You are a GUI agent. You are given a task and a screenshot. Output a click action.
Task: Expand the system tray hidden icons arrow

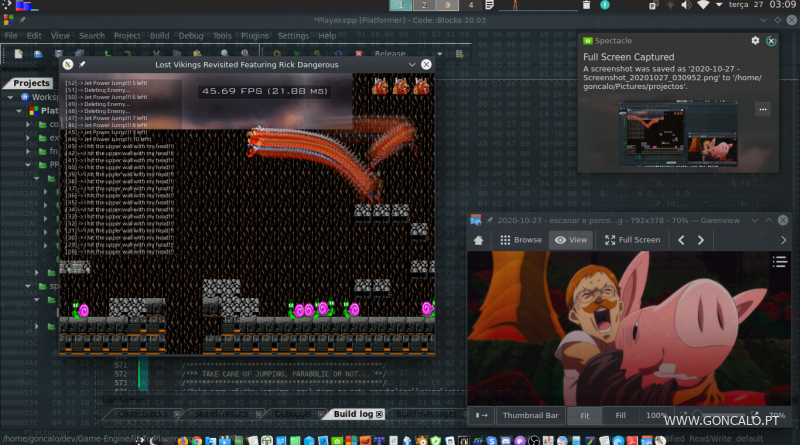719,5
